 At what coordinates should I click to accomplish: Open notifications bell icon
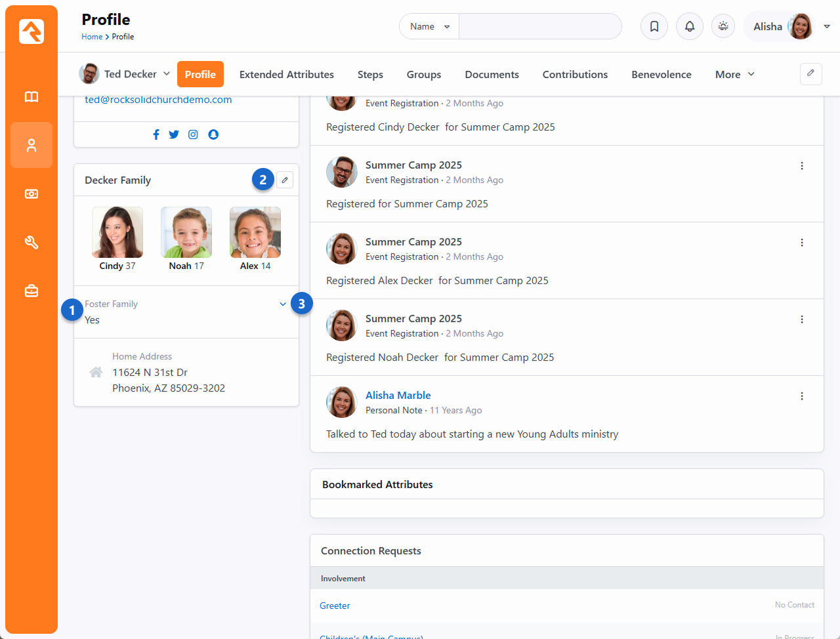coord(690,27)
